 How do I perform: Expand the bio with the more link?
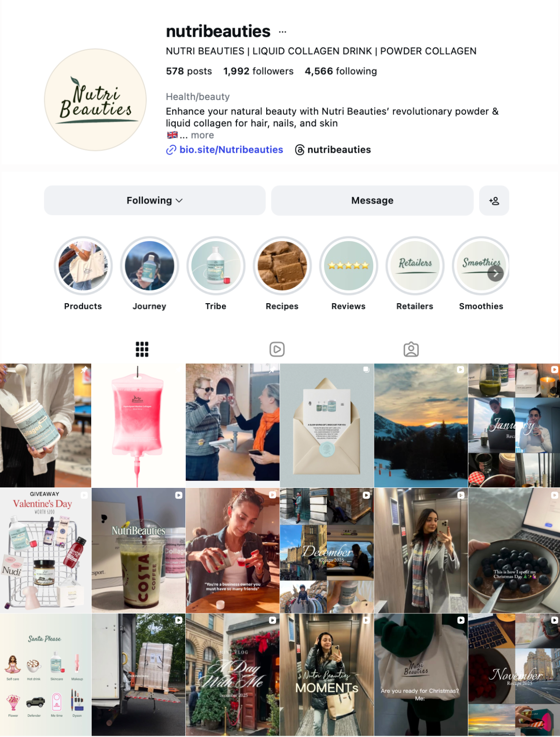tap(202, 135)
